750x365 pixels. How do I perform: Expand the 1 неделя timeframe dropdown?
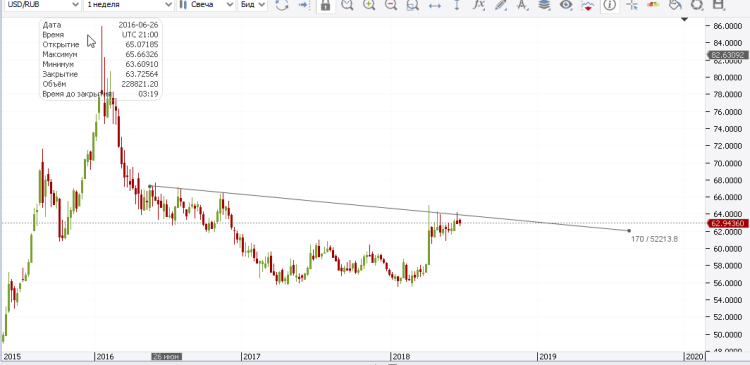click(x=129, y=4)
